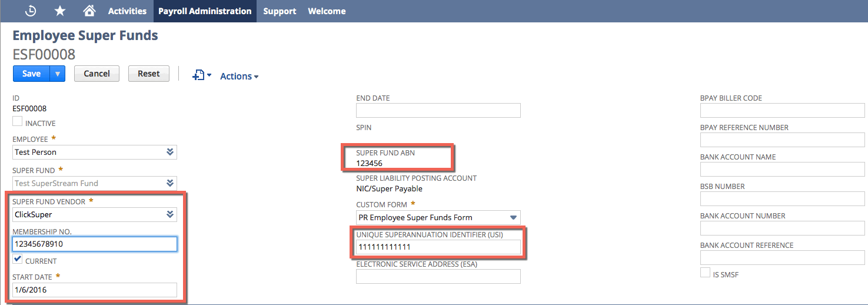Expand the Super Fund dropdown arrows
This screenshot has height=305, width=868.
(x=170, y=183)
